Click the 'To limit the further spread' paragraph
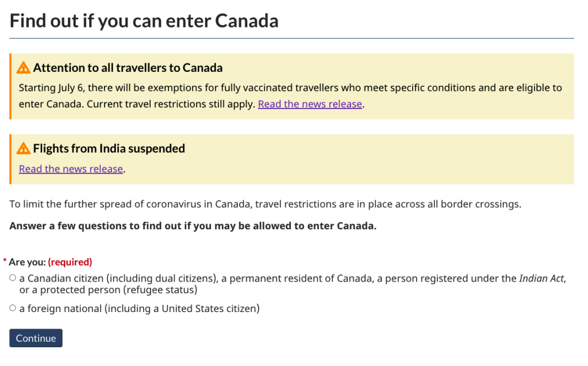 [x=264, y=204]
